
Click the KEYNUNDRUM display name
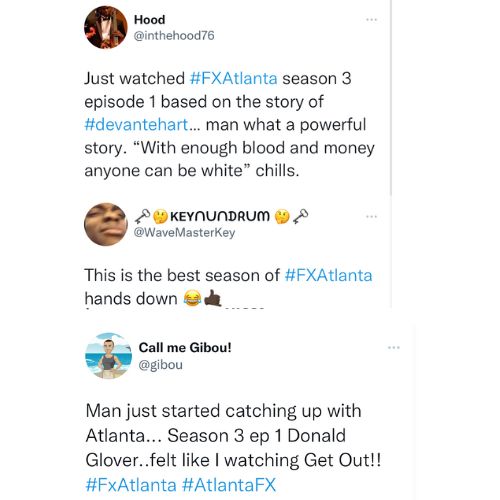click(220, 216)
